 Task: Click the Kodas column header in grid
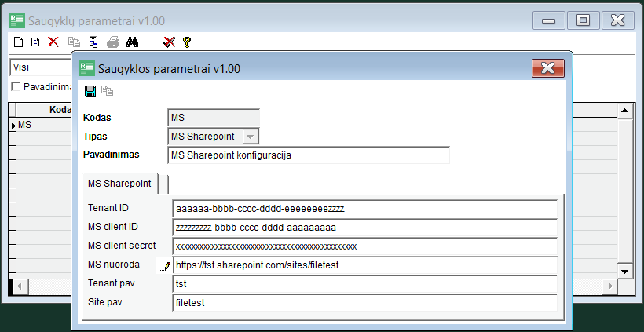point(43,110)
